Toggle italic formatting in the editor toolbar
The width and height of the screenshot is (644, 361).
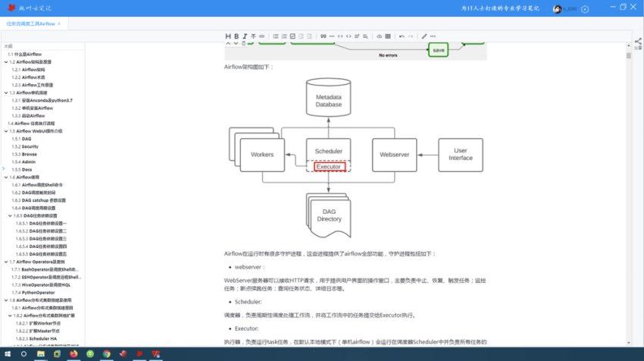pyautogui.click(x=245, y=36)
